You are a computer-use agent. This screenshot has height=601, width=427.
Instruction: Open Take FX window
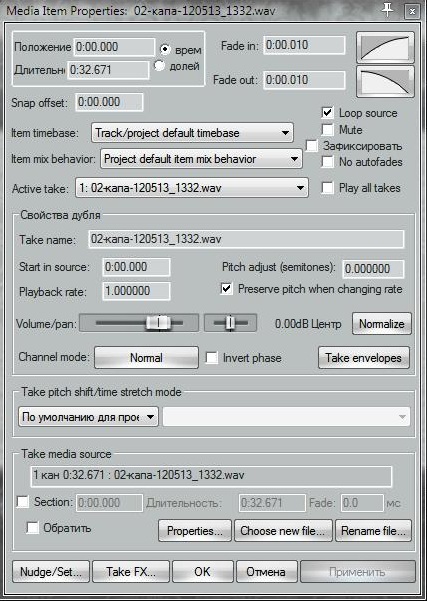tap(131, 572)
